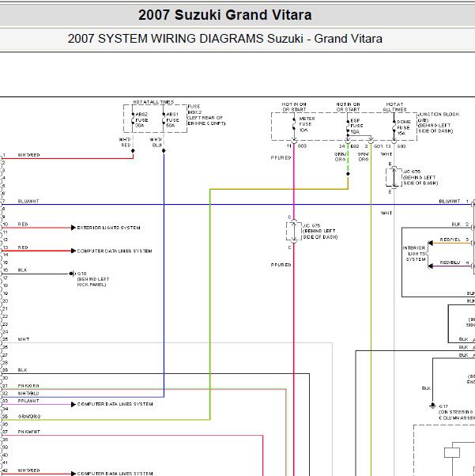This screenshot has height=476, width=475.
Task: Select the JUNCTION BLOCK (J/B) label
Action: pyautogui.click(x=439, y=123)
